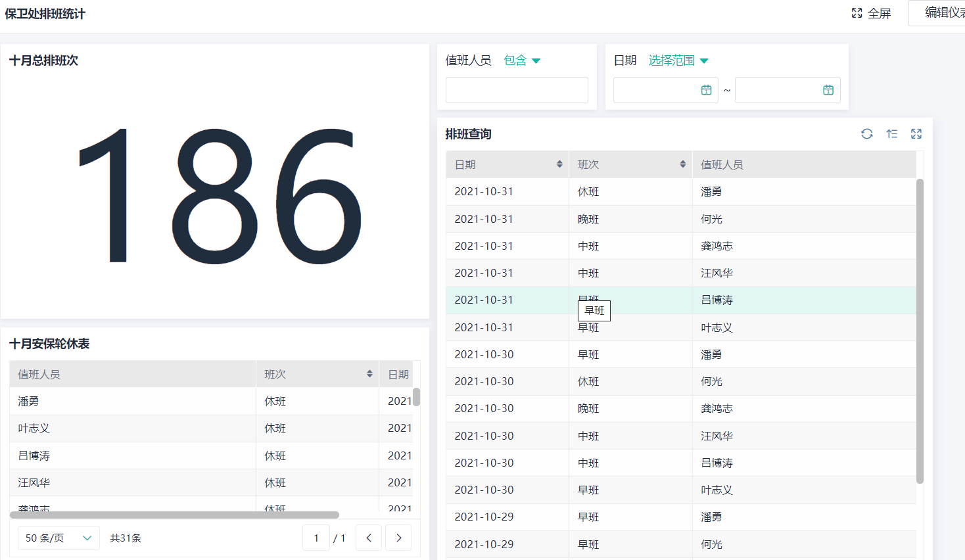The width and height of the screenshot is (965, 560).
Task: Click the refresh icon in 排班查询 panel
Action: tap(867, 134)
